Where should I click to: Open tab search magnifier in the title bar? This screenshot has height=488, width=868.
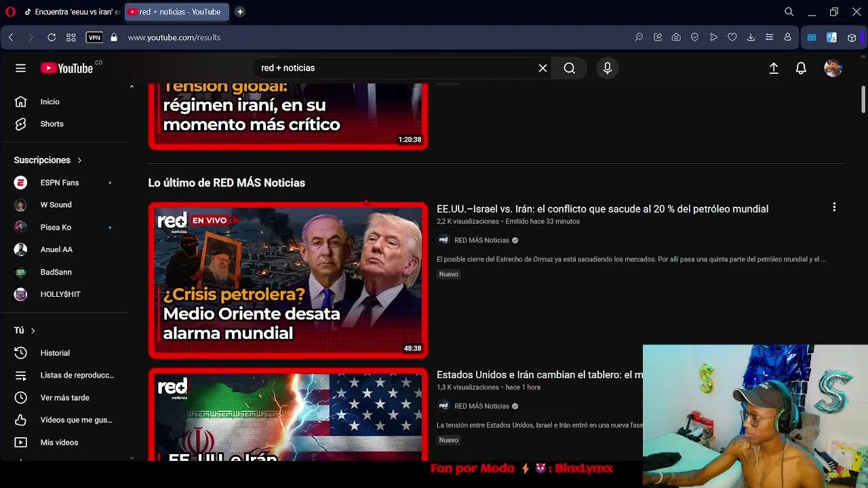789,12
